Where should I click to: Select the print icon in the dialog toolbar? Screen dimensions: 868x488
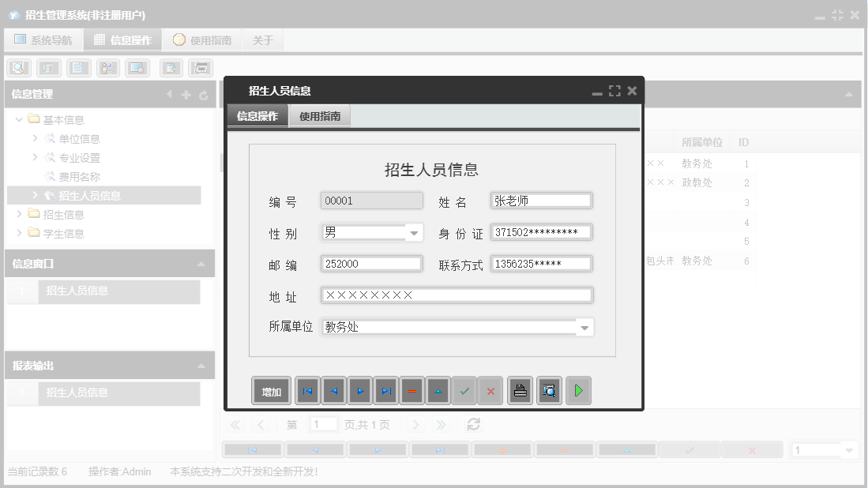click(x=519, y=390)
